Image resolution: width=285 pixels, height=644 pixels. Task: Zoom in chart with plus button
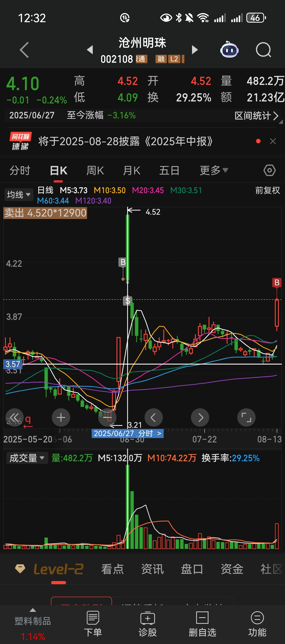pos(61,417)
